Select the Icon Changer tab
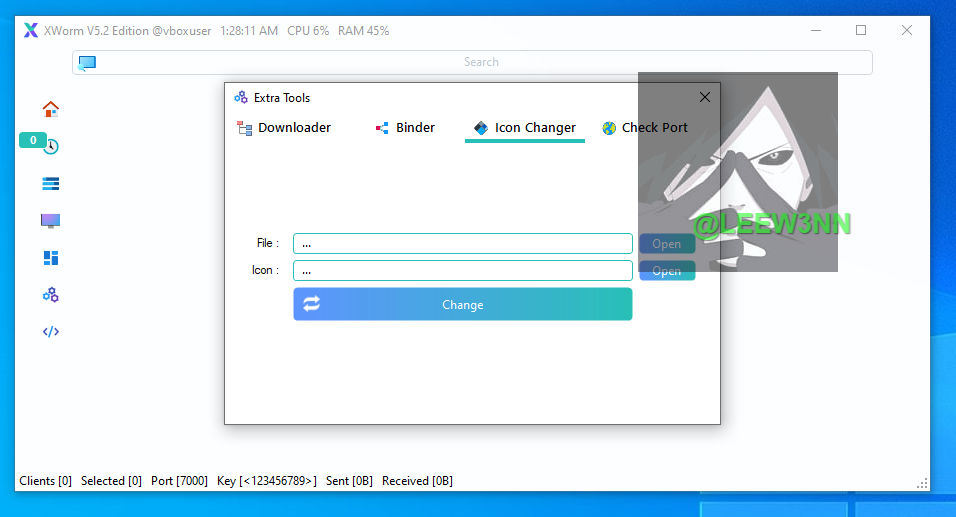The height and width of the screenshot is (517, 956). click(x=525, y=128)
